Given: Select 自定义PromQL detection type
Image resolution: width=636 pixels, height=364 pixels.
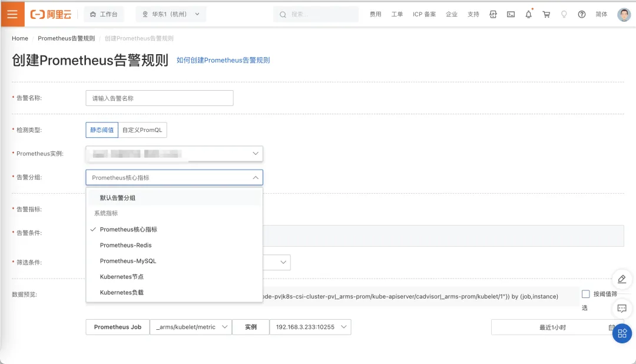Looking at the screenshot, I should point(143,130).
